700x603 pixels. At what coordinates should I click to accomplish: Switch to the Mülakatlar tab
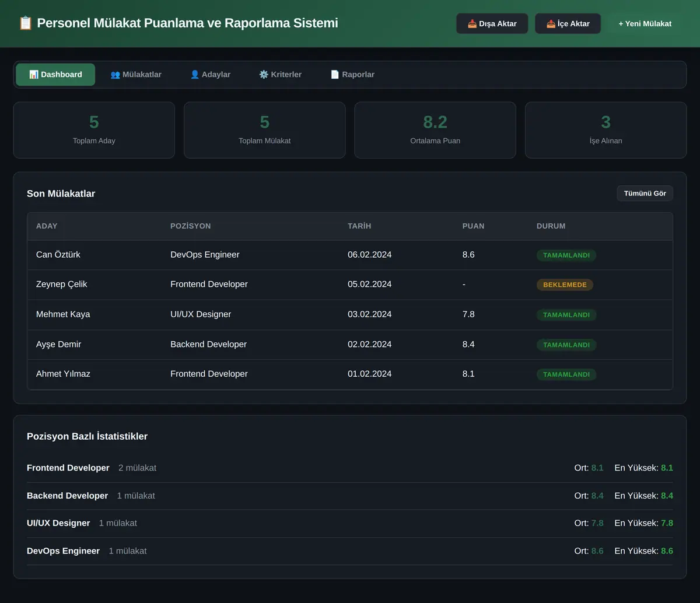click(x=136, y=75)
